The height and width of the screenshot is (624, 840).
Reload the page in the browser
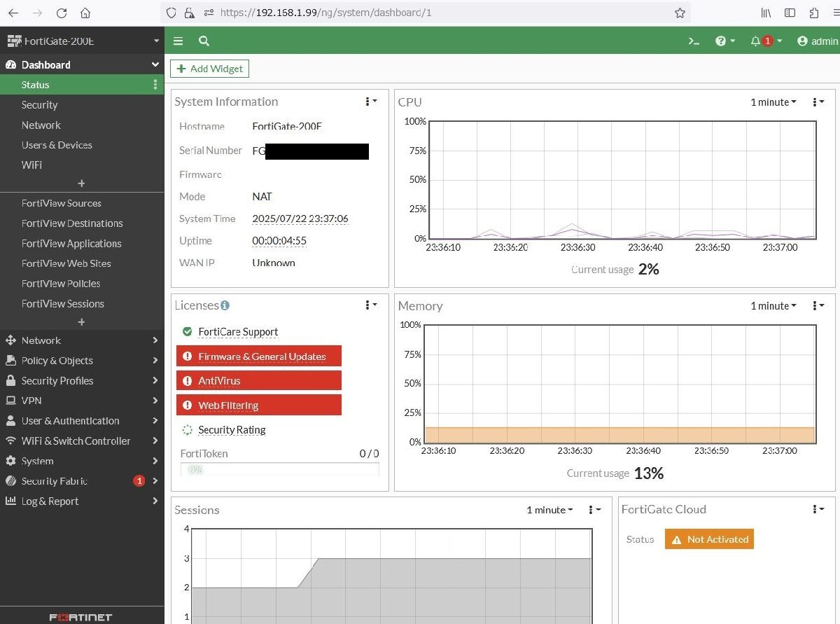(61, 13)
